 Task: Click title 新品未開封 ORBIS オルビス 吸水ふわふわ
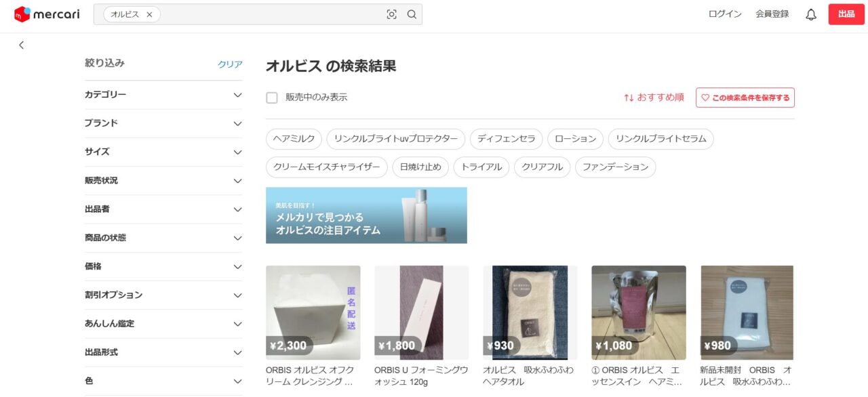click(746, 376)
